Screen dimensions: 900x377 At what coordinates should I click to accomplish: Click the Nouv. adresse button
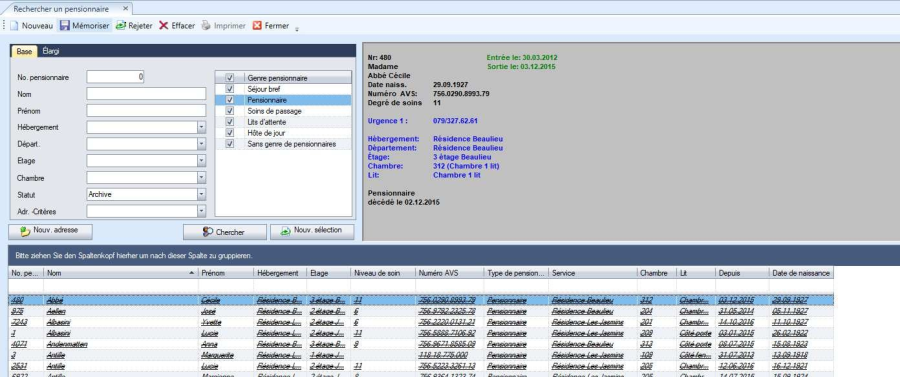[51, 231]
